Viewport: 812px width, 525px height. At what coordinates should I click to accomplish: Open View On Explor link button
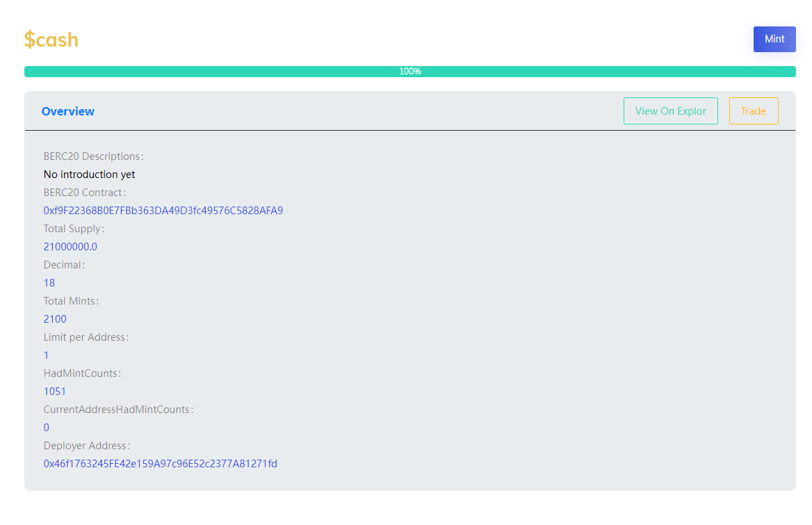671,111
